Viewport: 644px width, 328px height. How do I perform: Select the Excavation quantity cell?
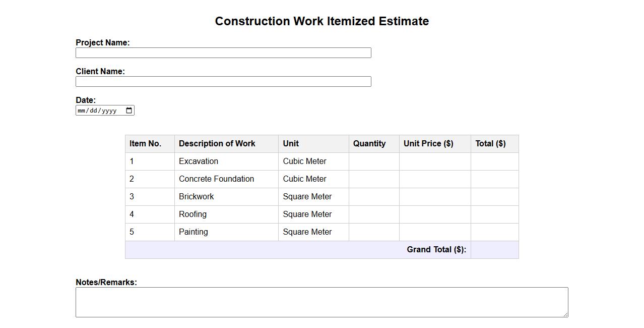(x=374, y=161)
